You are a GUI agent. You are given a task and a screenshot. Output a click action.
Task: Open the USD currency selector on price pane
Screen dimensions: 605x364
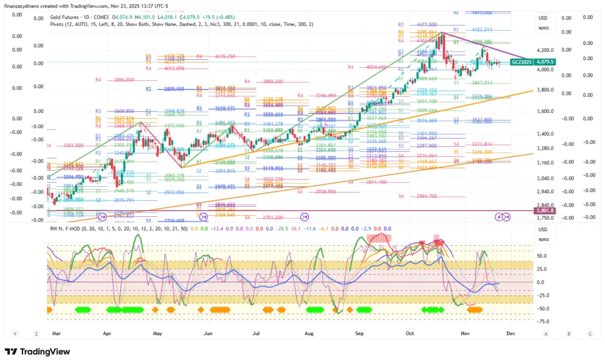542,18
